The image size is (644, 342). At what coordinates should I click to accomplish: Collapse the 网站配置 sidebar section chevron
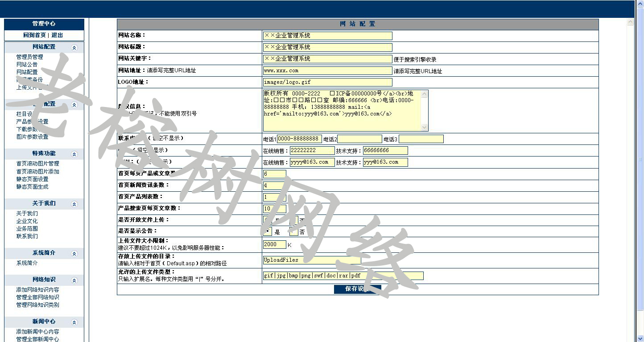pos(74,48)
